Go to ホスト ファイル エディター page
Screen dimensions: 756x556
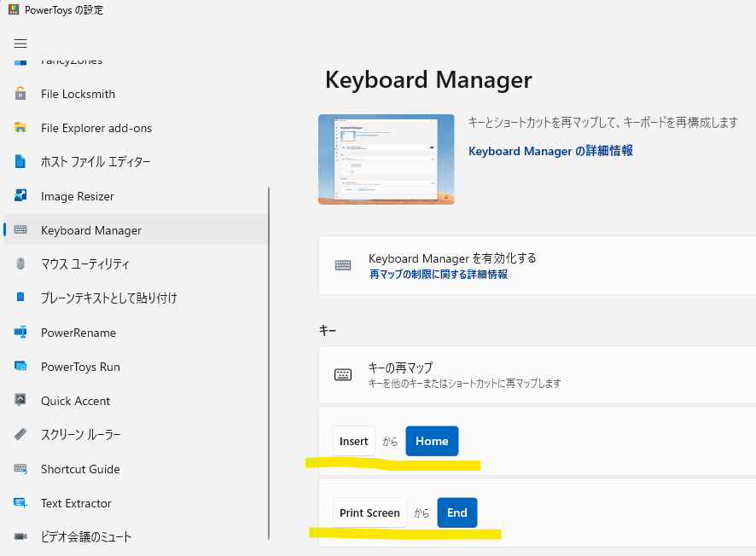pyautogui.click(x=136, y=162)
